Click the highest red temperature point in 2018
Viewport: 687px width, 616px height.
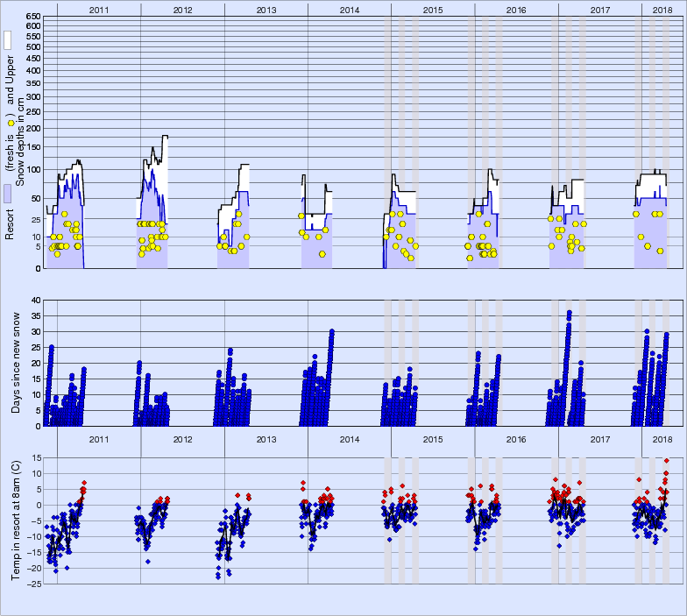pos(666,461)
